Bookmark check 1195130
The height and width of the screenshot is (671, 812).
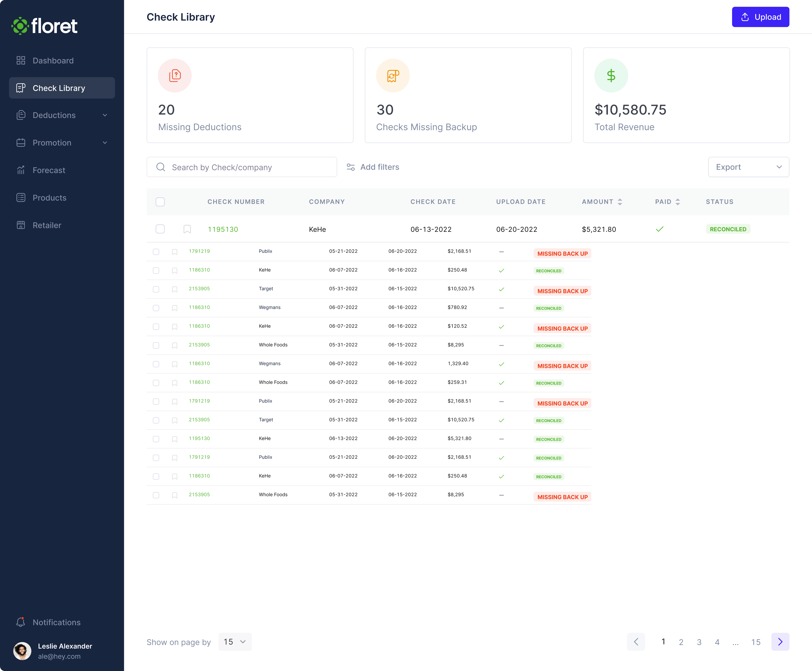tap(188, 229)
